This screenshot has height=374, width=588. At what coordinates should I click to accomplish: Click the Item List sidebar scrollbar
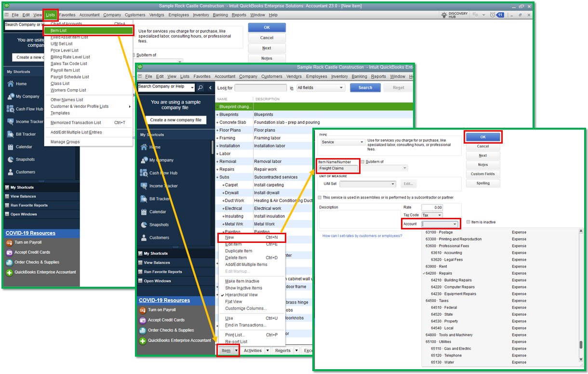[x=213, y=147]
